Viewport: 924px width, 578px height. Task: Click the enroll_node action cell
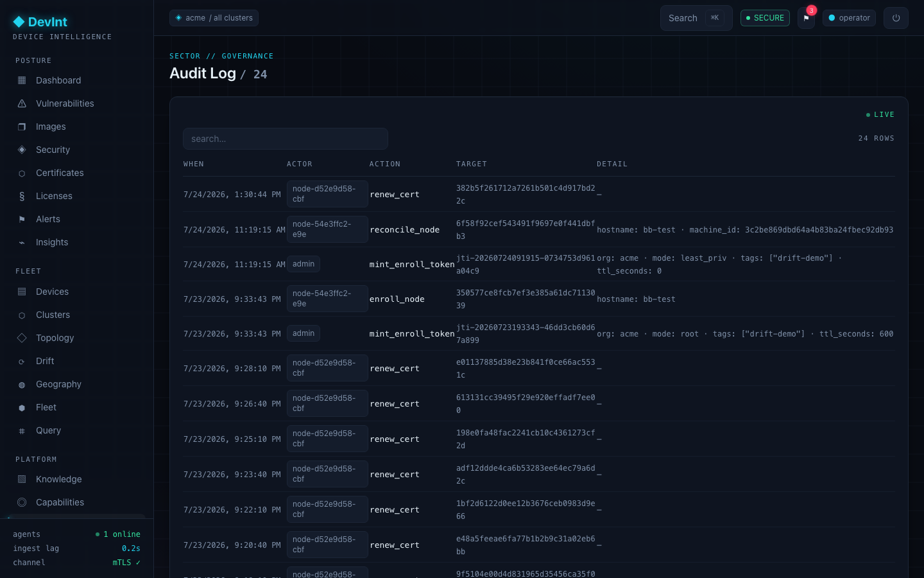[x=397, y=299]
